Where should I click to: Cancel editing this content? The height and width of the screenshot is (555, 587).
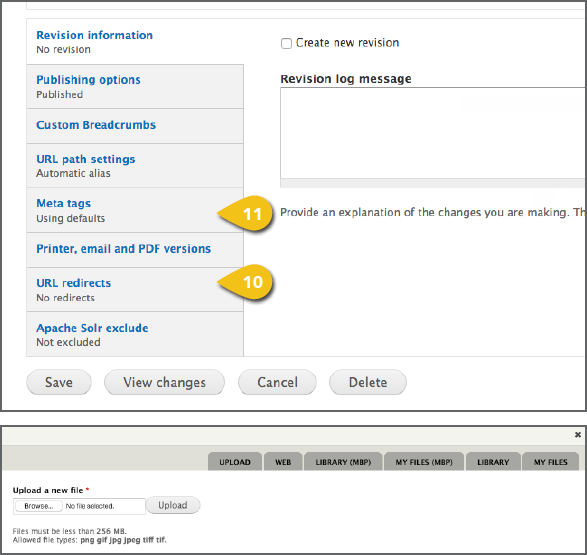coord(277,382)
